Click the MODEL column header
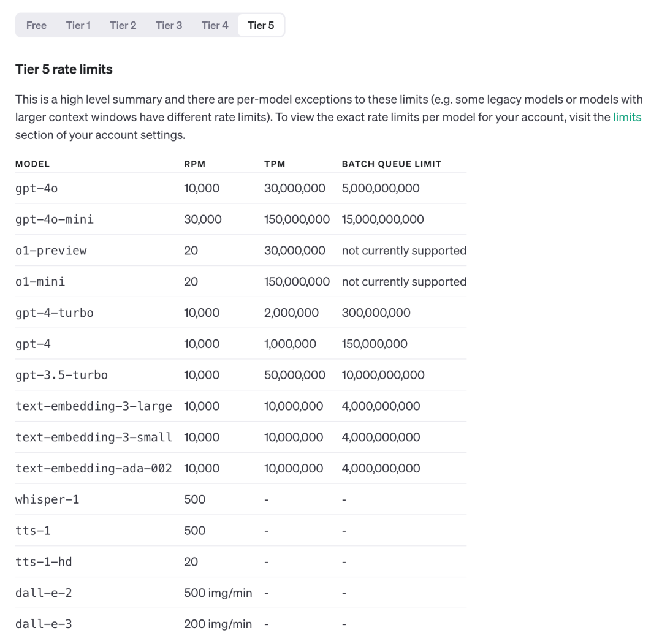The image size is (662, 644). (32, 164)
